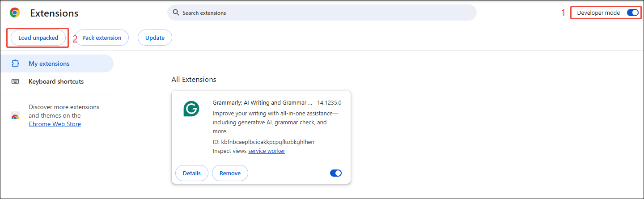The width and height of the screenshot is (644, 199).
Task: Click the Extensions page title
Action: click(54, 13)
